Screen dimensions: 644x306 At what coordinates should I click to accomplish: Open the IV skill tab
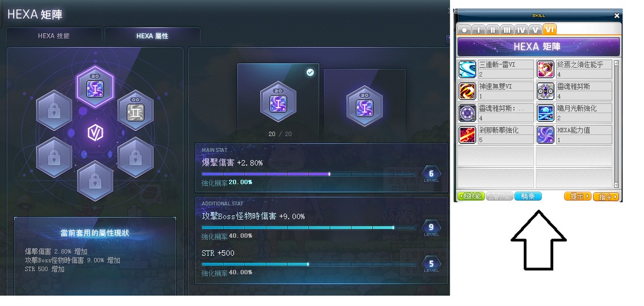[x=521, y=29]
